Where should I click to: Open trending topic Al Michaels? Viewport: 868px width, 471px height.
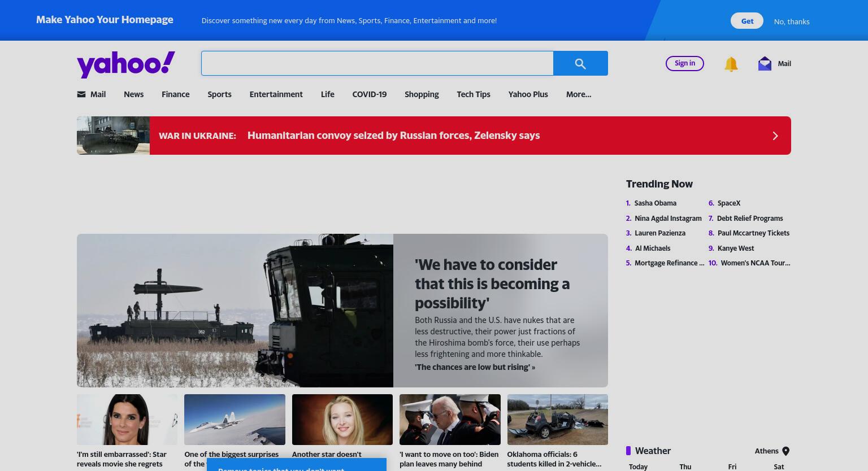(653, 248)
